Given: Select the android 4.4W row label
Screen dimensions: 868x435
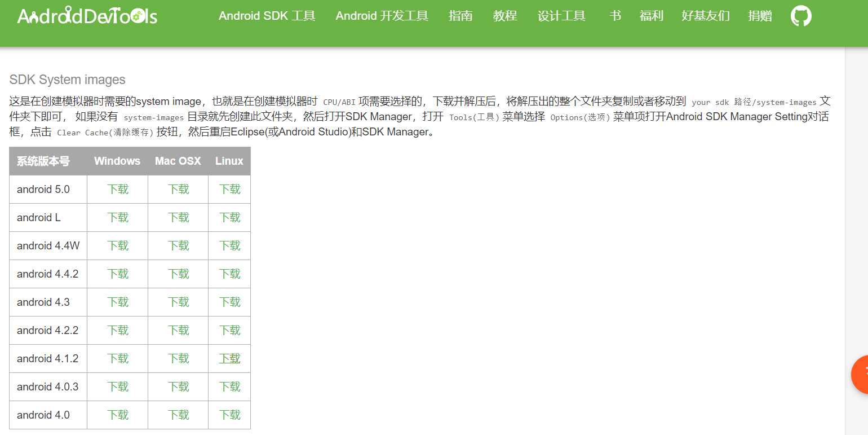Looking at the screenshot, I should click(x=48, y=245).
